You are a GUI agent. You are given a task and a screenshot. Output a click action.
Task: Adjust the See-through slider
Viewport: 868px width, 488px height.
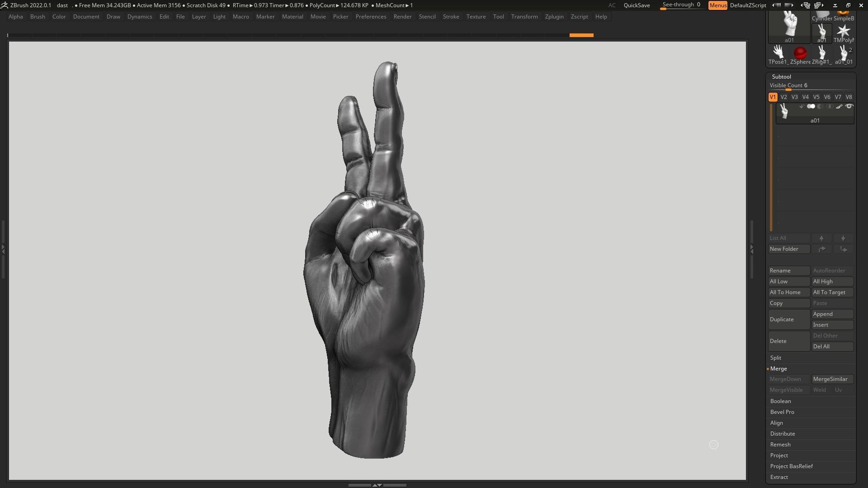point(682,5)
